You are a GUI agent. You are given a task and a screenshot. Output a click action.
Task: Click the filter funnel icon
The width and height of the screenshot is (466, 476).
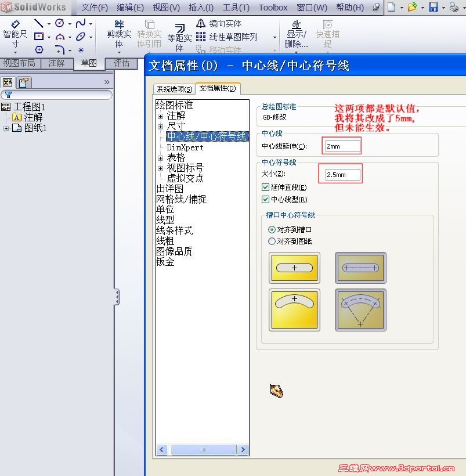tap(9, 95)
